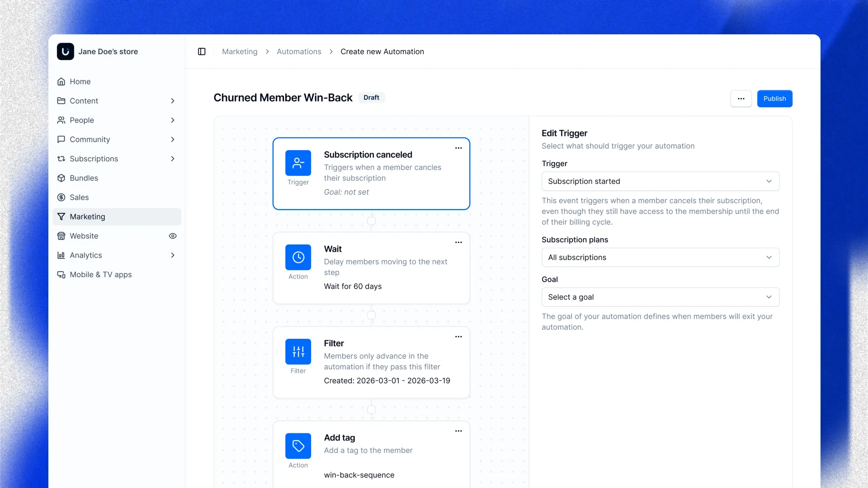
Task: Expand the Content sidebar section
Action: (172, 101)
